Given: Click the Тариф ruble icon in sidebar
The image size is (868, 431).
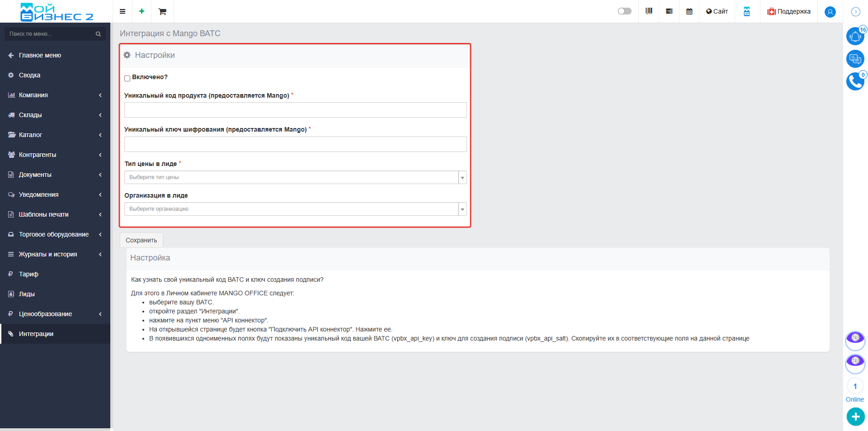Looking at the screenshot, I should coord(10,274).
